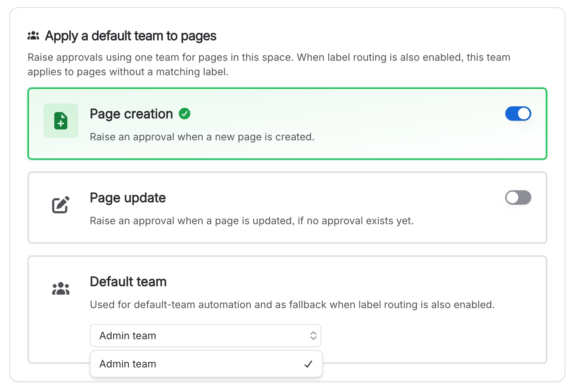
Task: Click the default-team automation fallback description
Action: (x=292, y=304)
